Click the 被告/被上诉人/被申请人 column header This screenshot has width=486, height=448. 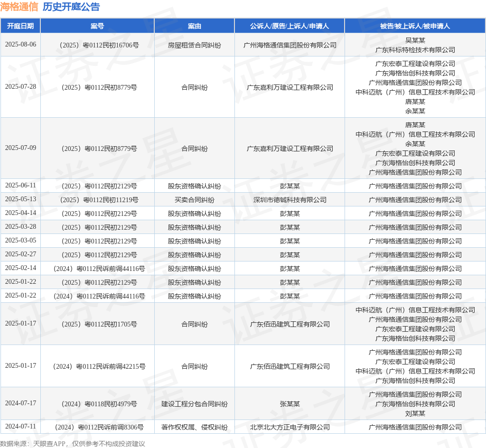415,26
